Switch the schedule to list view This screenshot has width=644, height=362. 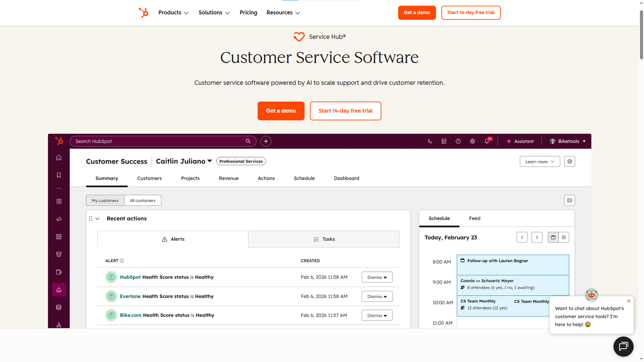(564, 237)
